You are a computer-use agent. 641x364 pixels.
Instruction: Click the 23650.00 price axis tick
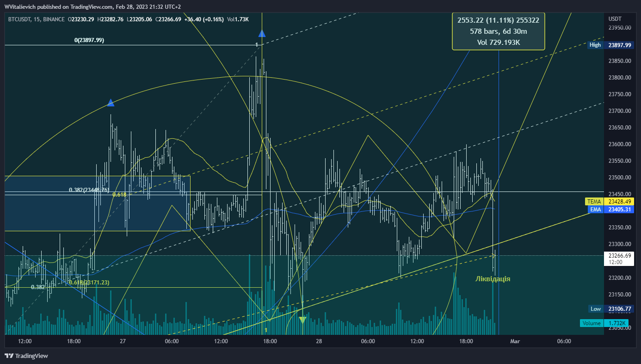pyautogui.click(x=620, y=128)
